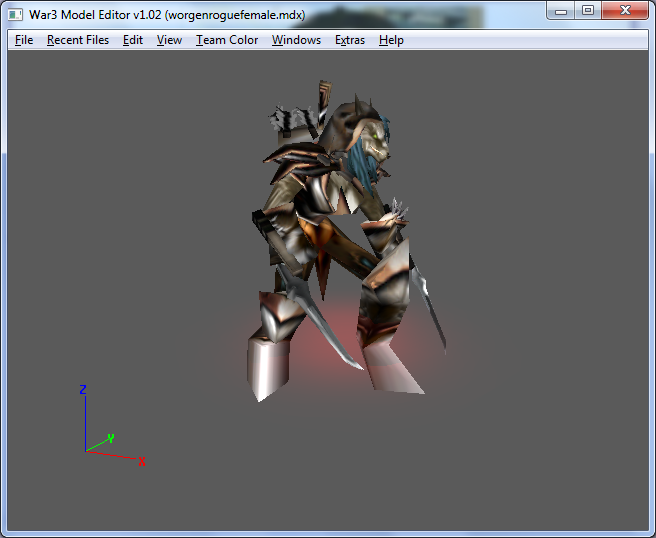The height and width of the screenshot is (538, 656).
Task: Open the Recent Files menu
Action: [x=78, y=40]
